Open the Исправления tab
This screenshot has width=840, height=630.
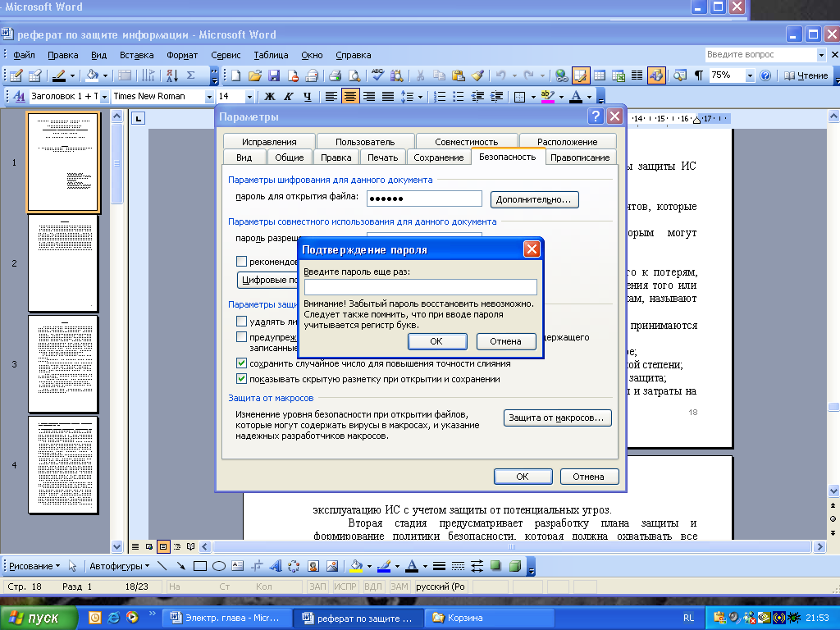coord(269,141)
